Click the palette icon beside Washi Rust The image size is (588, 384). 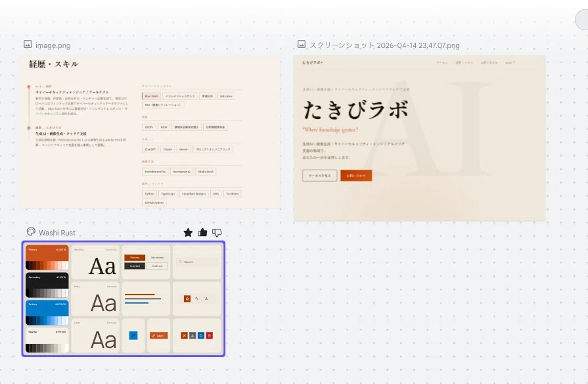[x=31, y=232]
